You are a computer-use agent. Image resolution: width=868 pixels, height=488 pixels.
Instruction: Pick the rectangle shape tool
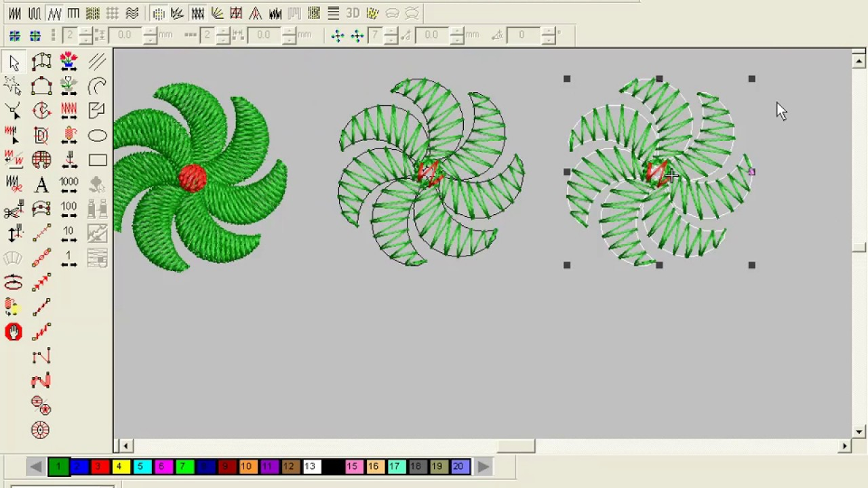(97, 161)
